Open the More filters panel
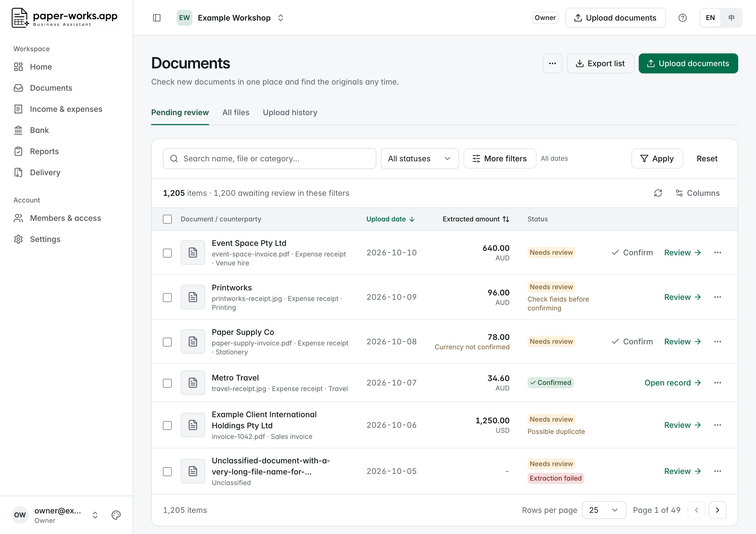Image resolution: width=756 pixels, height=534 pixels. click(x=499, y=159)
